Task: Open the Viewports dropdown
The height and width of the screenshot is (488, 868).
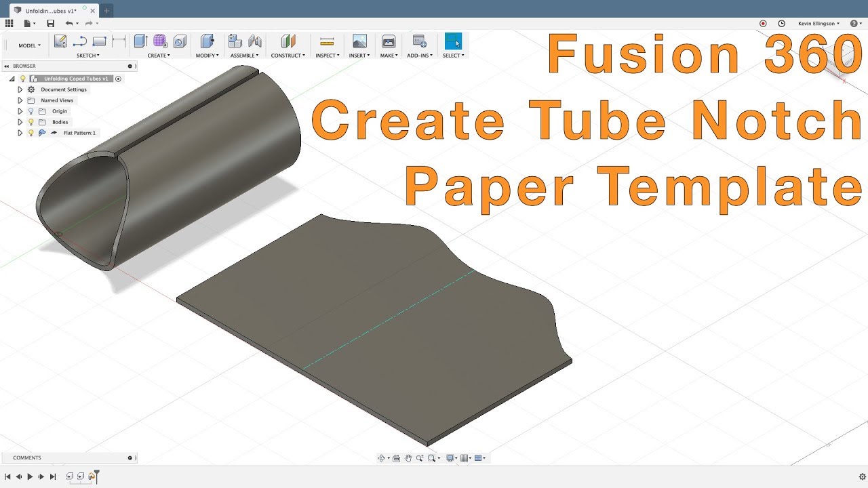Action: tap(480, 458)
